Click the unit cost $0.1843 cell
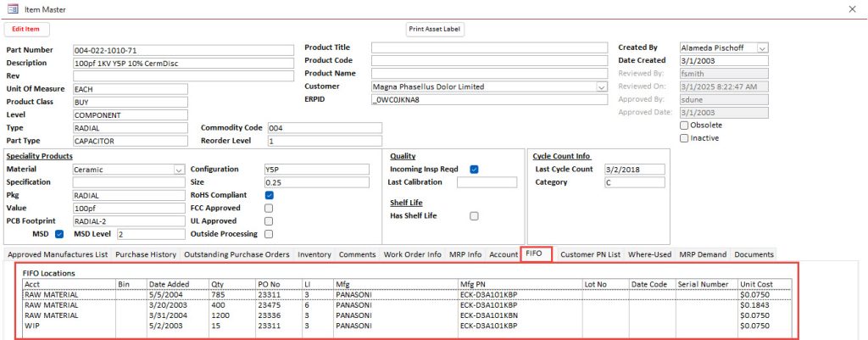Image resolution: width=868 pixels, height=340 pixels. pyautogui.click(x=765, y=305)
